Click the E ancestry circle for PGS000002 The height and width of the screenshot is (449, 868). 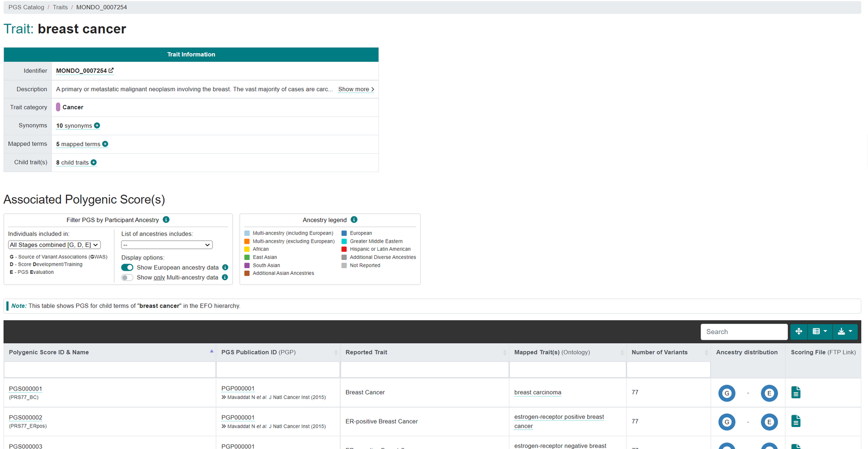pyautogui.click(x=769, y=422)
